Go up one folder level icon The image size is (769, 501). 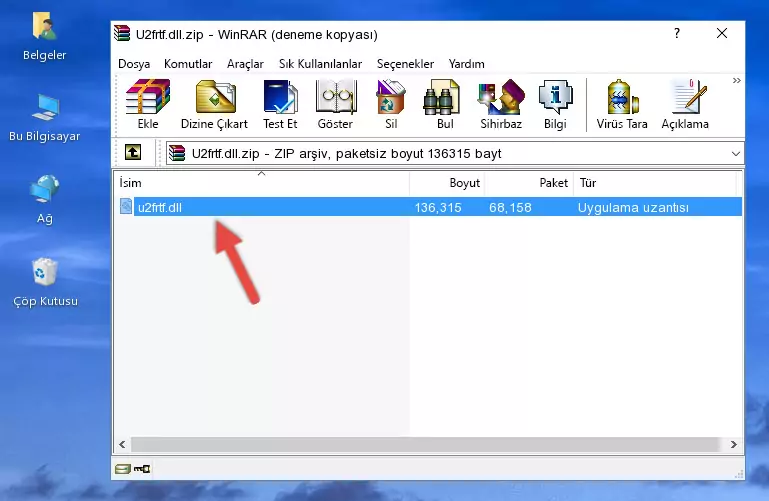(x=133, y=152)
